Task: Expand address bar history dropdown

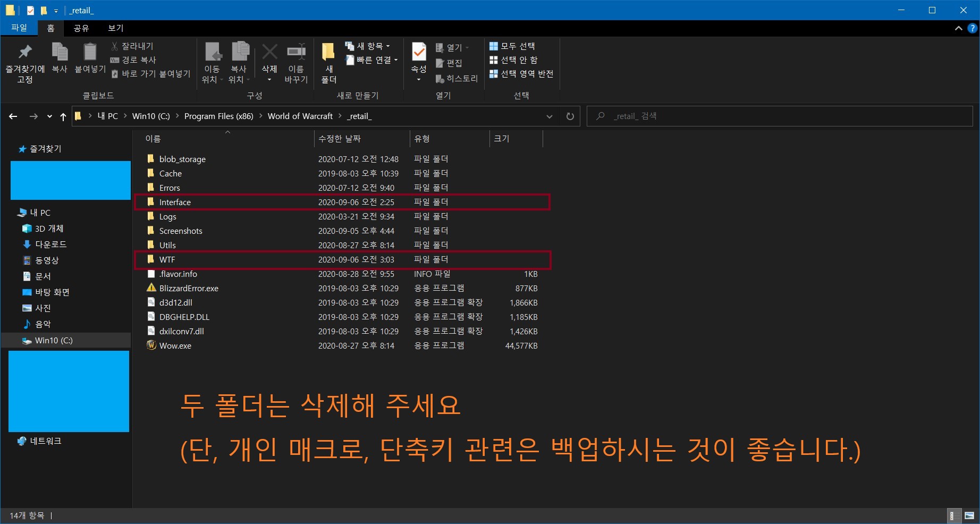Action: coord(550,116)
